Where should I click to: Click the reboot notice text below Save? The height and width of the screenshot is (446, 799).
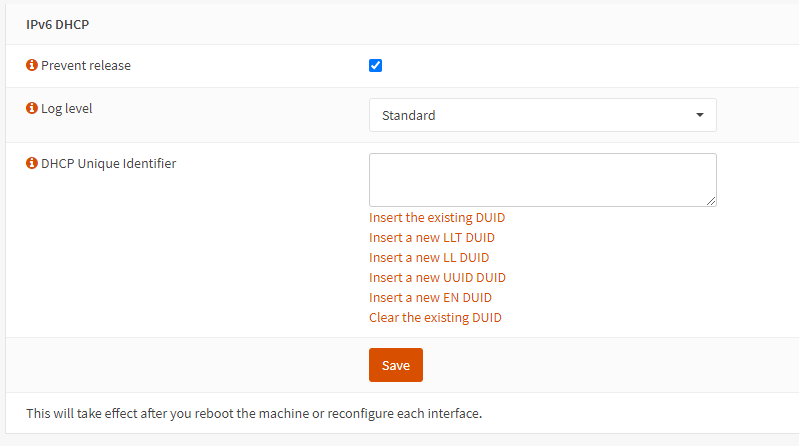(x=254, y=412)
